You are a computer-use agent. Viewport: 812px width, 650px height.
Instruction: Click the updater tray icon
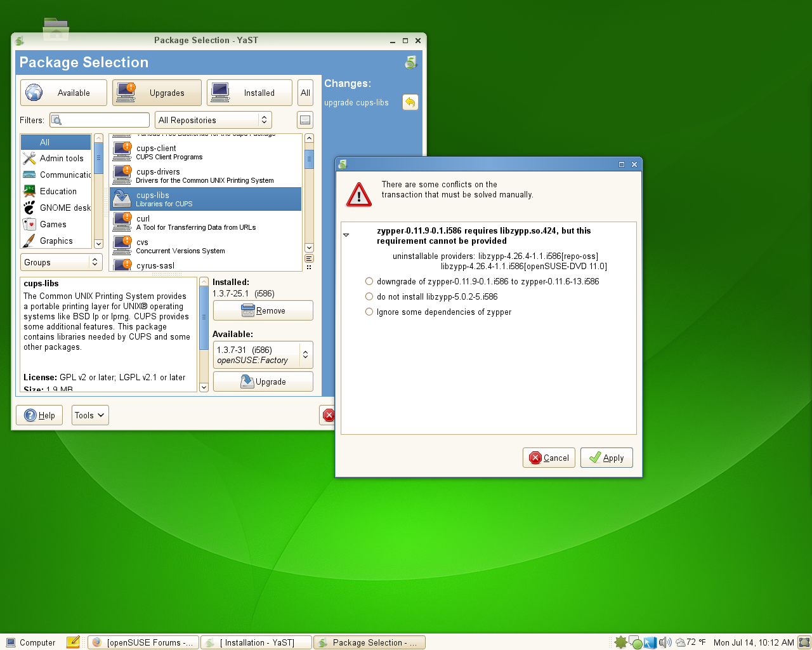pyautogui.click(x=620, y=642)
